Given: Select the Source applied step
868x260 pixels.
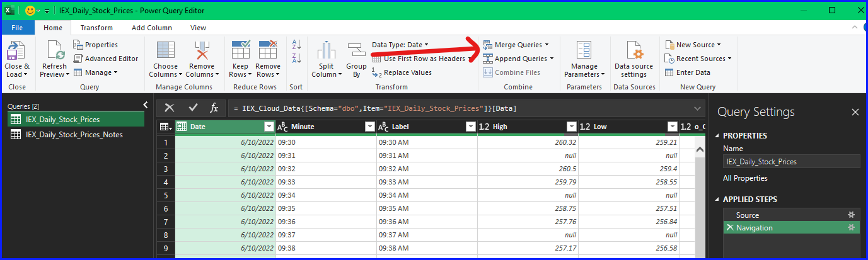Looking at the screenshot, I should [x=791, y=215].
